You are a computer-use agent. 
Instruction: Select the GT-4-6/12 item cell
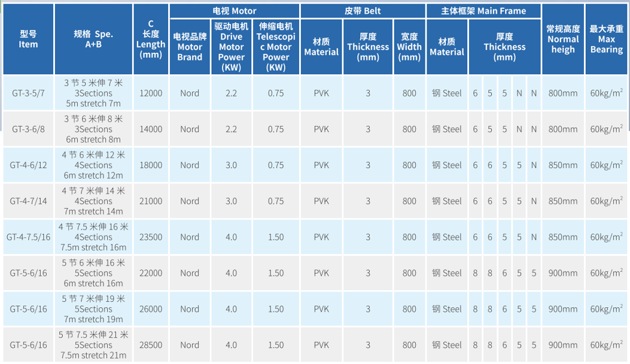coord(28,165)
